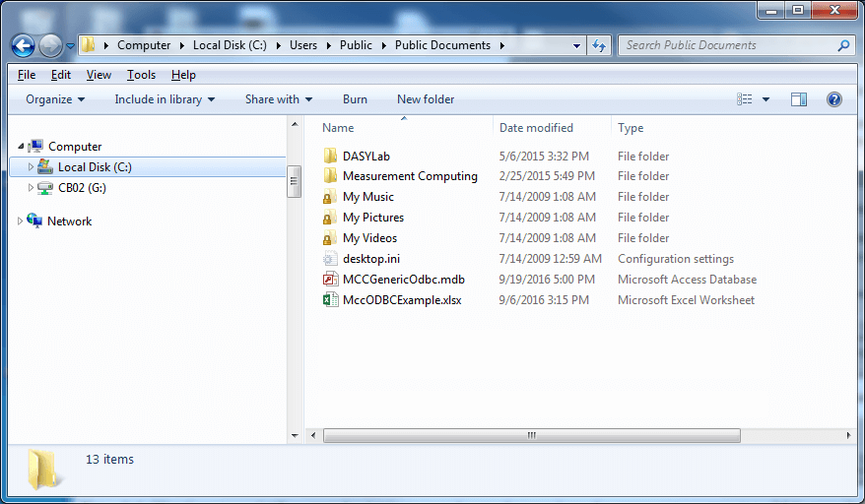Click the horizontal scrollbar thumb
This screenshot has height=504, width=865.
[530, 435]
